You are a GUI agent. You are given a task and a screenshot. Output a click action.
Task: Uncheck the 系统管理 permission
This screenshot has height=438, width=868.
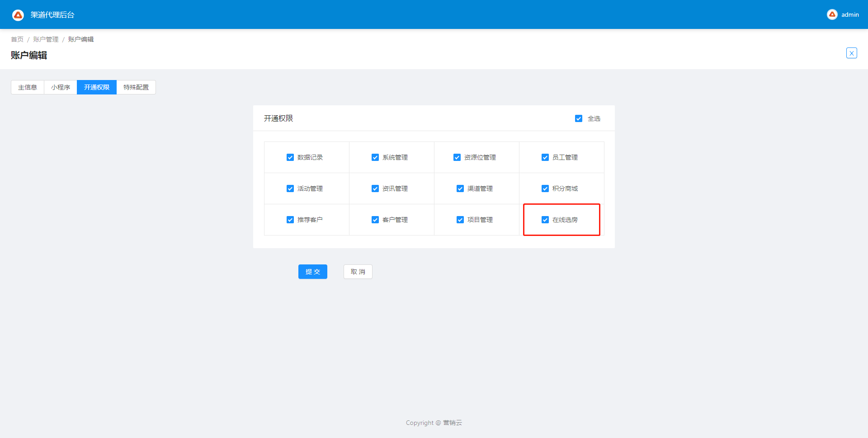click(x=375, y=157)
